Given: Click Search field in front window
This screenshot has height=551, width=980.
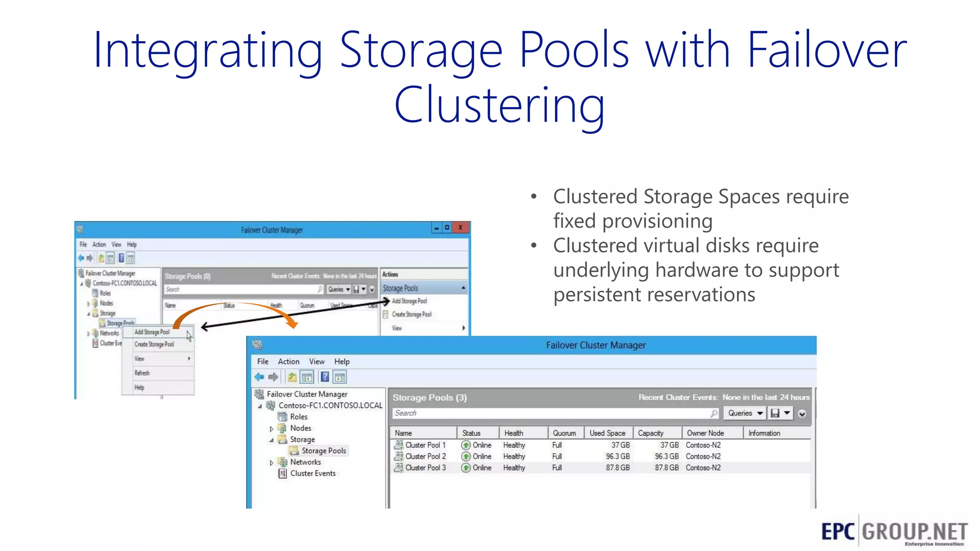Looking at the screenshot, I should (556, 413).
